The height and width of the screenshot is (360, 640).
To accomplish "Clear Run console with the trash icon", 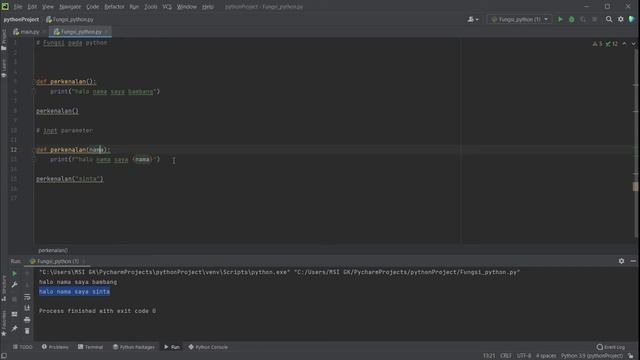I will [x=27, y=331].
